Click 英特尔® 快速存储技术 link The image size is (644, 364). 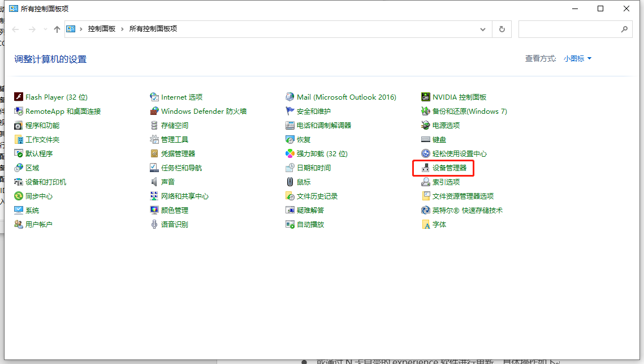pyautogui.click(x=468, y=210)
